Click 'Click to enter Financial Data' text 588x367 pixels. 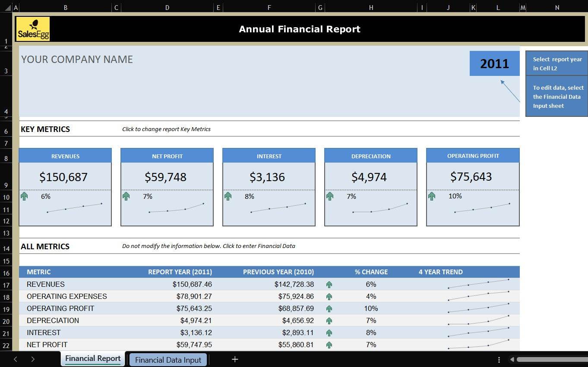coord(209,246)
